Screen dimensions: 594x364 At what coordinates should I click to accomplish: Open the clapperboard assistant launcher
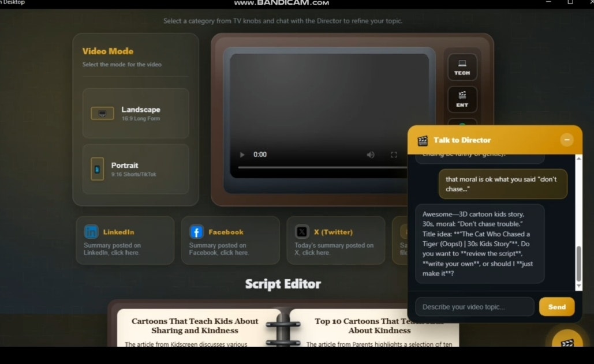click(566, 342)
